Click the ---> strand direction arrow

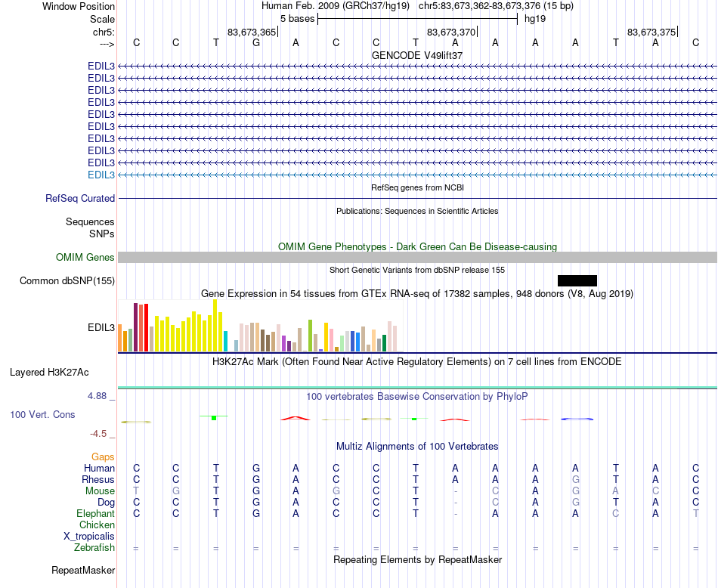click(x=107, y=44)
